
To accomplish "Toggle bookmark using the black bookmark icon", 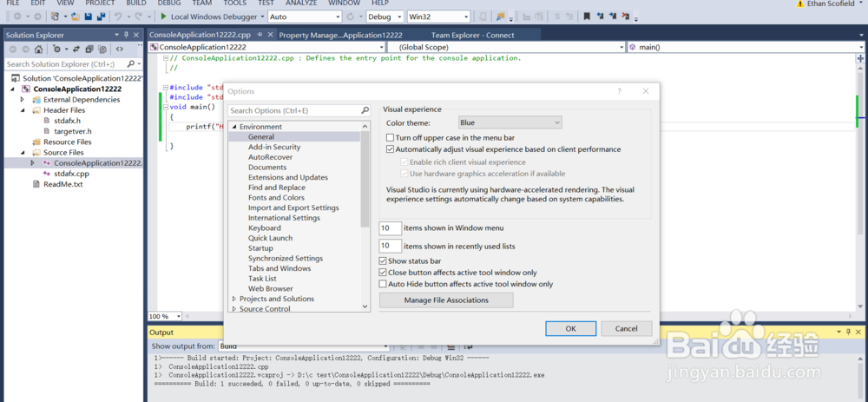I will pyautogui.click(x=587, y=16).
